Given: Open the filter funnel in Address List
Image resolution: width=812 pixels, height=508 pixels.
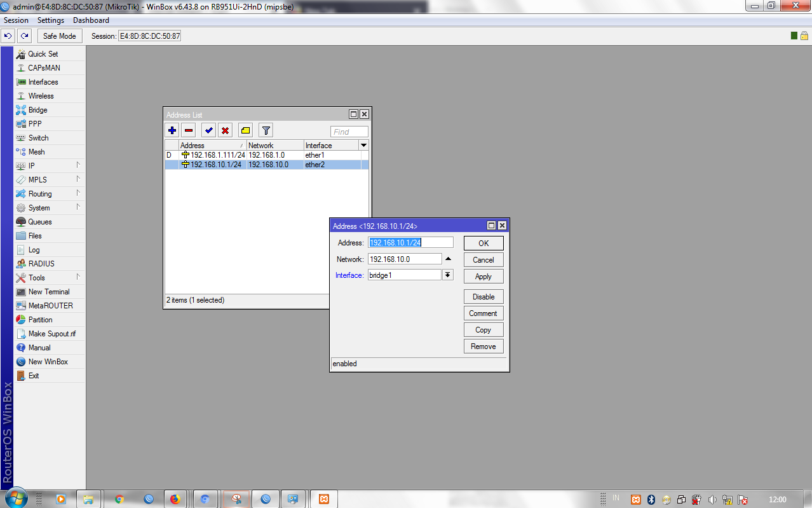Looking at the screenshot, I should (x=266, y=130).
